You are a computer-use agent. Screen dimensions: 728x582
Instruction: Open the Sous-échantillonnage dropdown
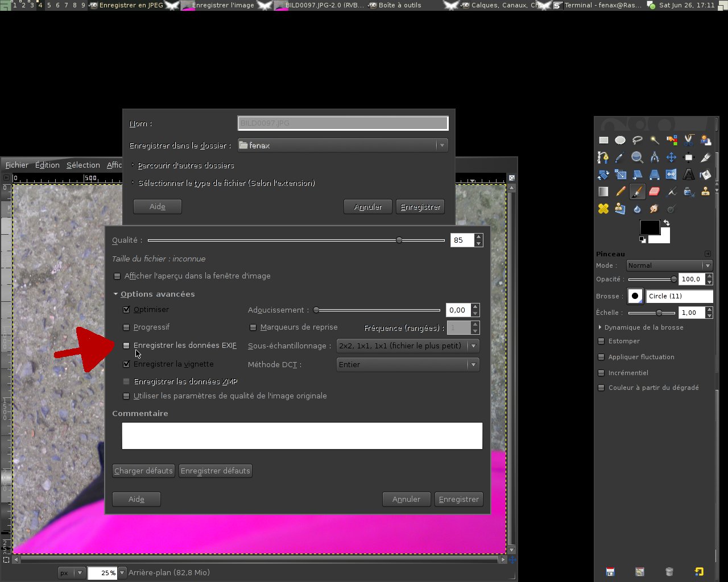(x=408, y=346)
